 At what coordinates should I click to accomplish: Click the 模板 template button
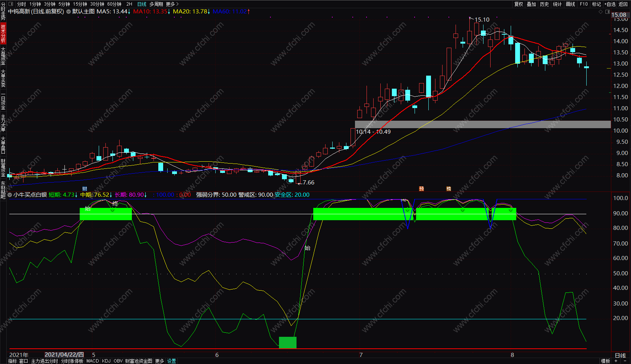pyautogui.click(x=605, y=361)
